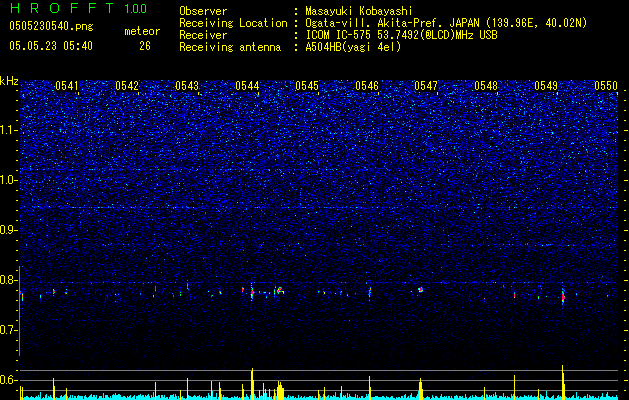Click the meteor echo blob near 0547
Image resolution: width=629 pixels, height=400 pixels.
coord(420,289)
